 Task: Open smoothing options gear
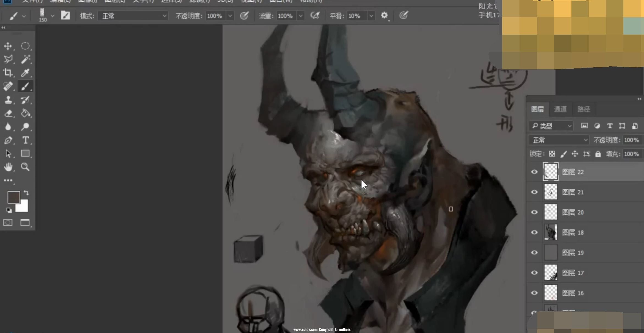[x=384, y=15]
